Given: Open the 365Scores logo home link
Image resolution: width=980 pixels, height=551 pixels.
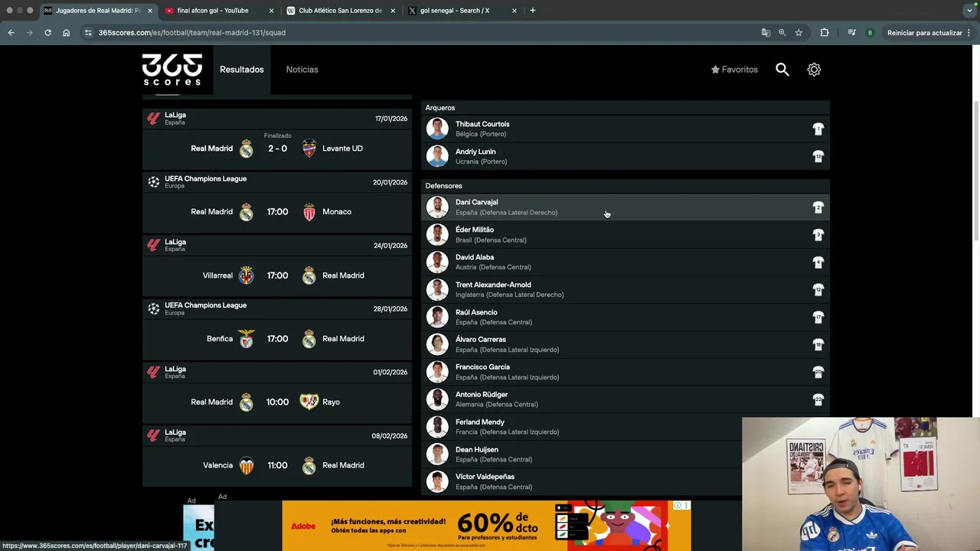Looking at the screenshot, I should pyautogui.click(x=172, y=70).
